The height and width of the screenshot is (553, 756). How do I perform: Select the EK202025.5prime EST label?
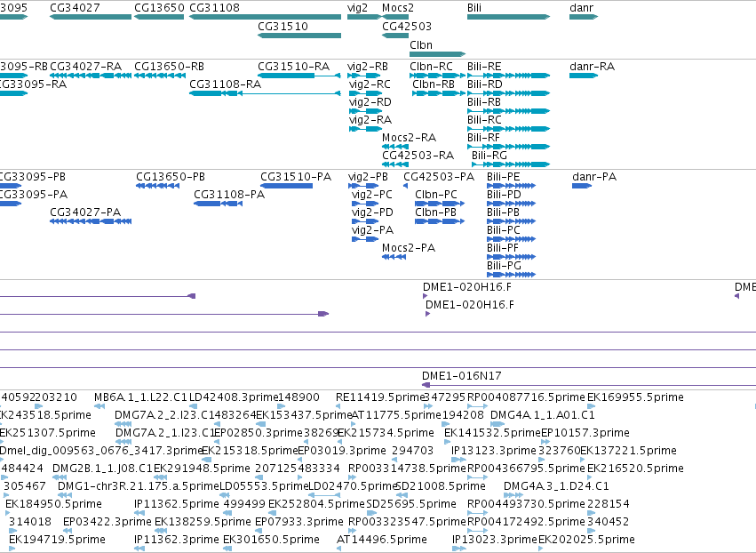[x=587, y=539]
